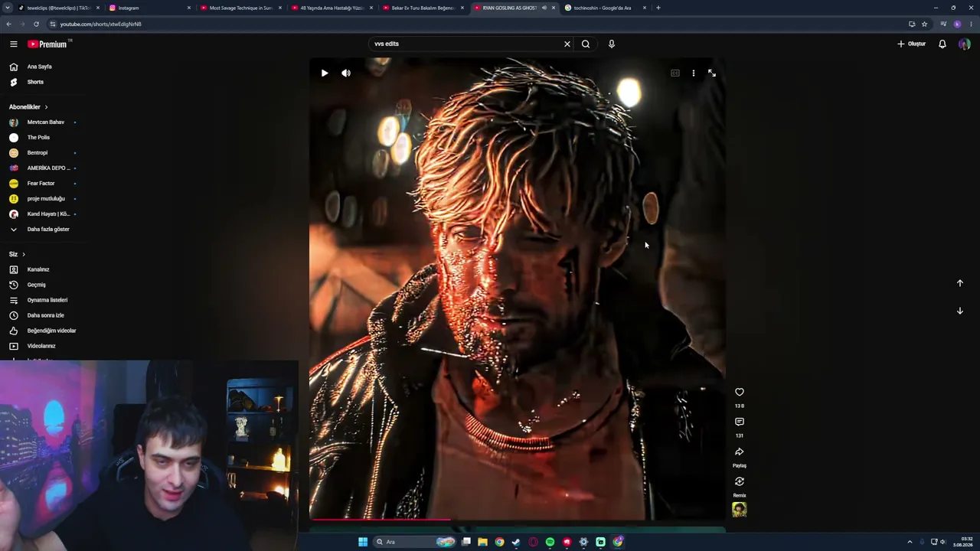
Task: Go to the YouTube Premium home logo
Action: click(x=48, y=44)
